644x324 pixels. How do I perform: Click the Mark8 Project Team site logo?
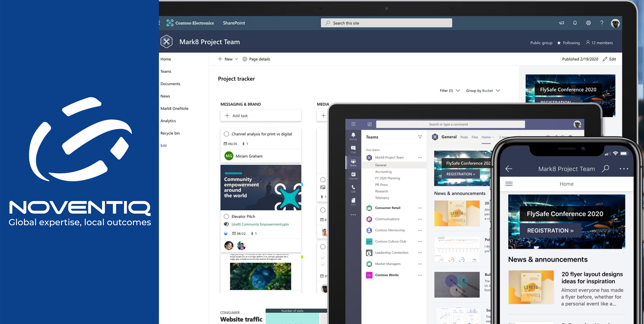pos(167,41)
